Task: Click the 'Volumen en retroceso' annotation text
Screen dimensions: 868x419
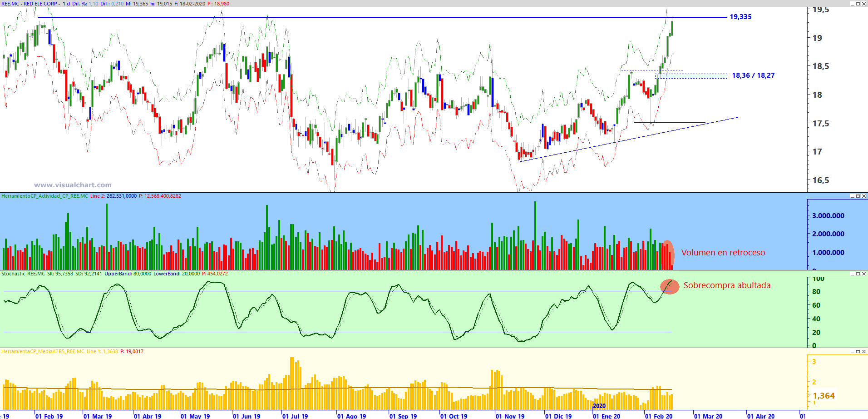Action: 723,253
